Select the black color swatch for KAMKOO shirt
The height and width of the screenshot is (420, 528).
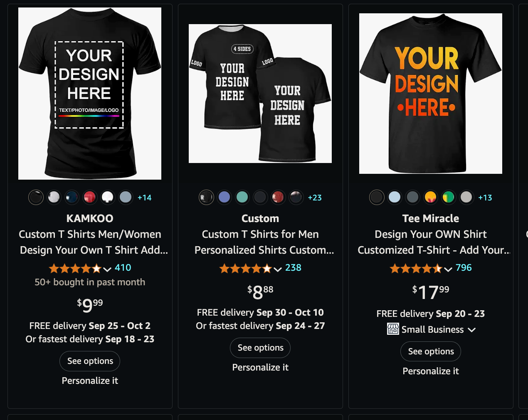36,197
